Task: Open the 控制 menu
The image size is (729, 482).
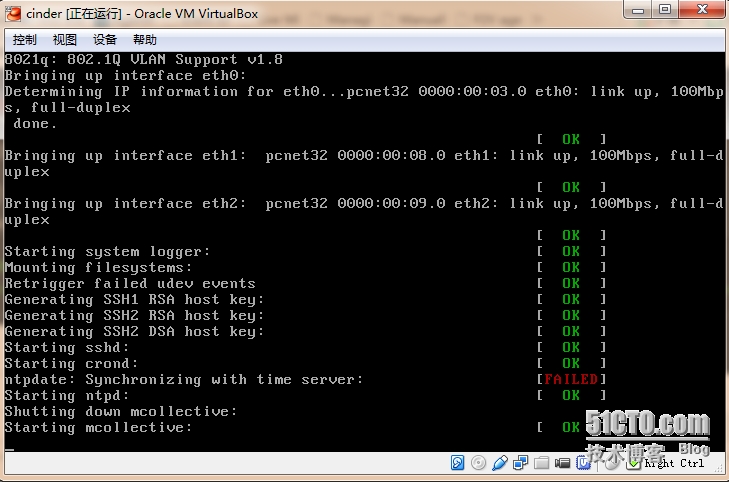Action: (25, 40)
